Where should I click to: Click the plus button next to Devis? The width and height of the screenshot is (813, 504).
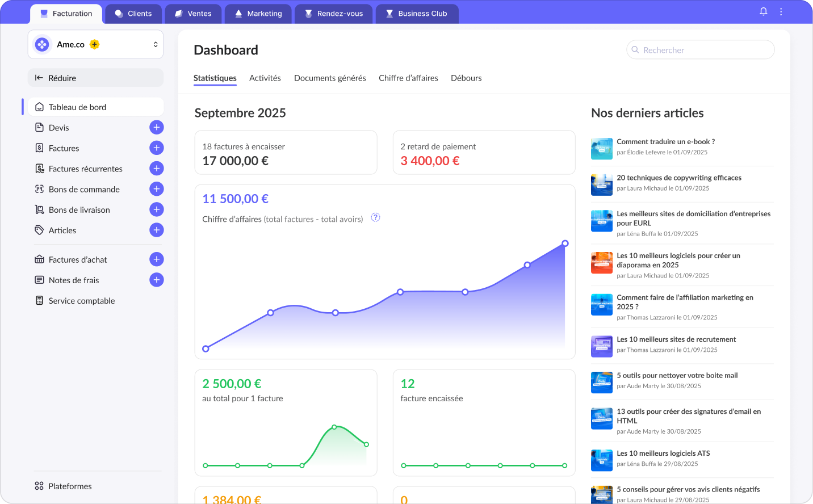(x=157, y=128)
